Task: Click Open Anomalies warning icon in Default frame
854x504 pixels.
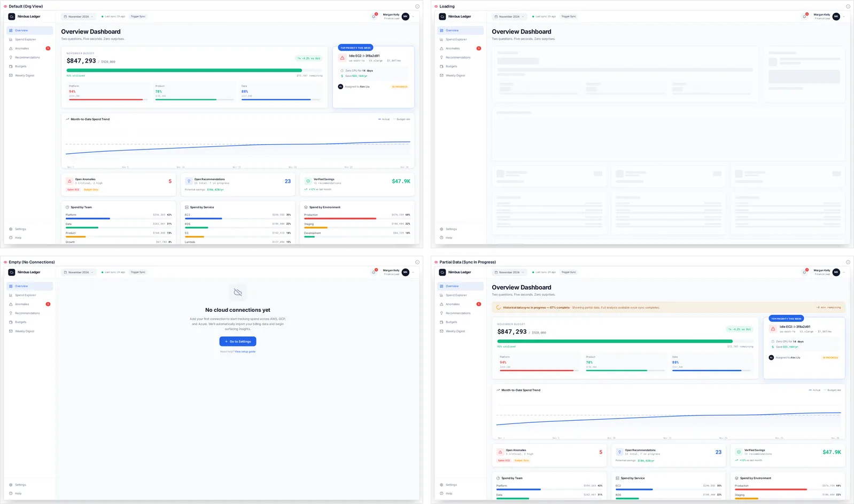Action: click(69, 181)
